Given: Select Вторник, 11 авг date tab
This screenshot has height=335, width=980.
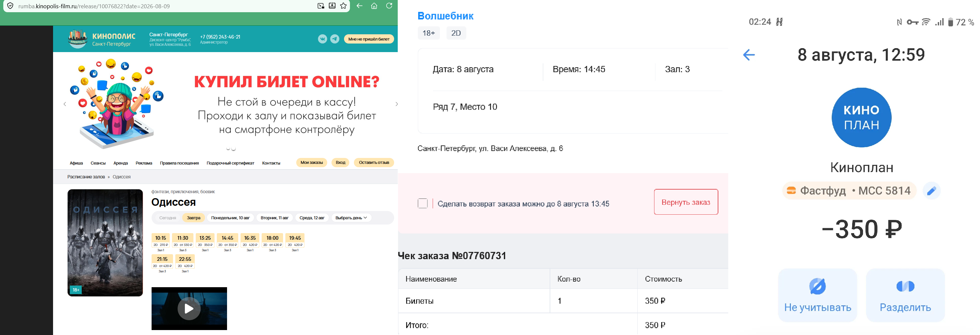Looking at the screenshot, I should [275, 218].
